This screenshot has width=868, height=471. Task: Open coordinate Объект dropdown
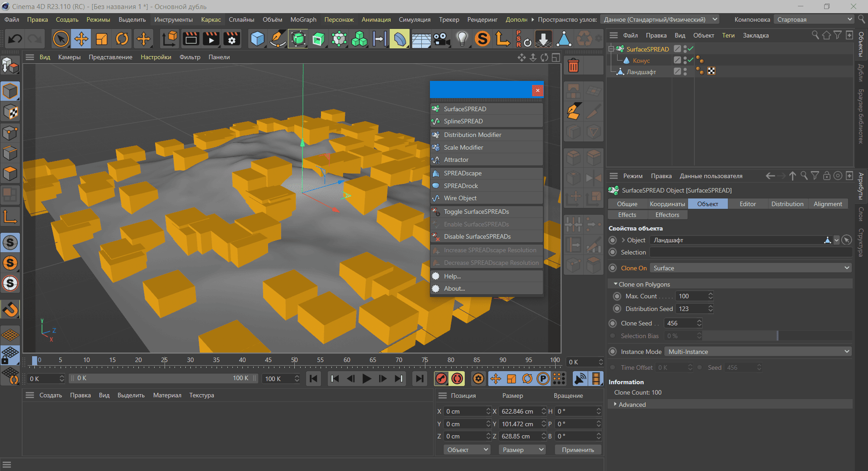[467, 450]
